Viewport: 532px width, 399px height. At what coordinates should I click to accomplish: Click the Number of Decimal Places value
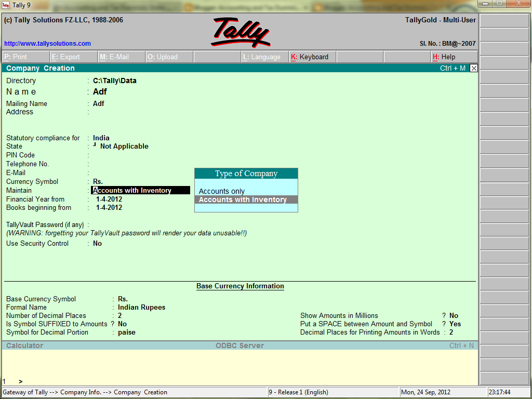point(120,315)
